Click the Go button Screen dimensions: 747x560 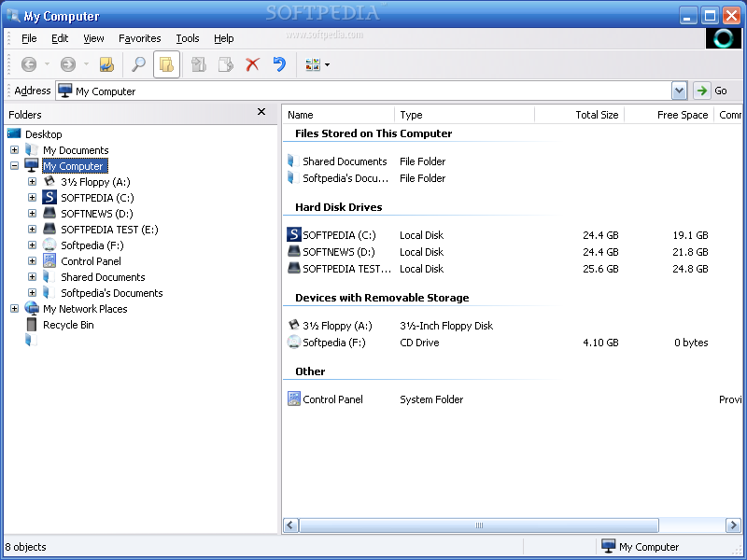pos(712,91)
